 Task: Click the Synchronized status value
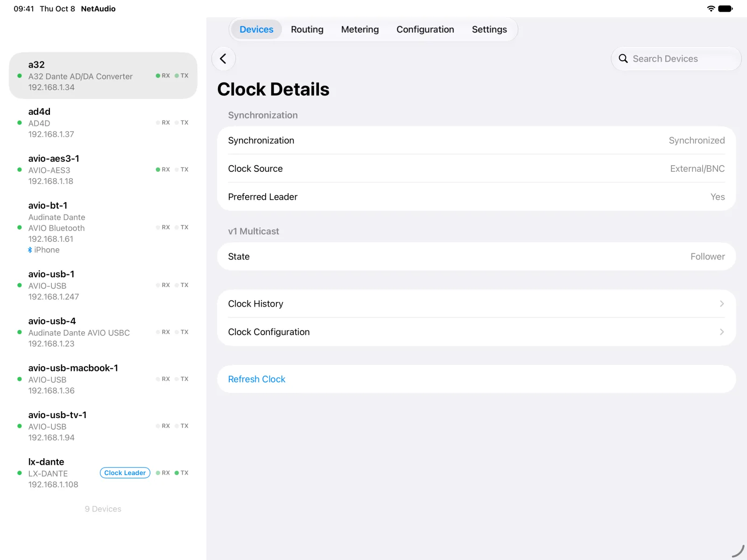tap(697, 140)
